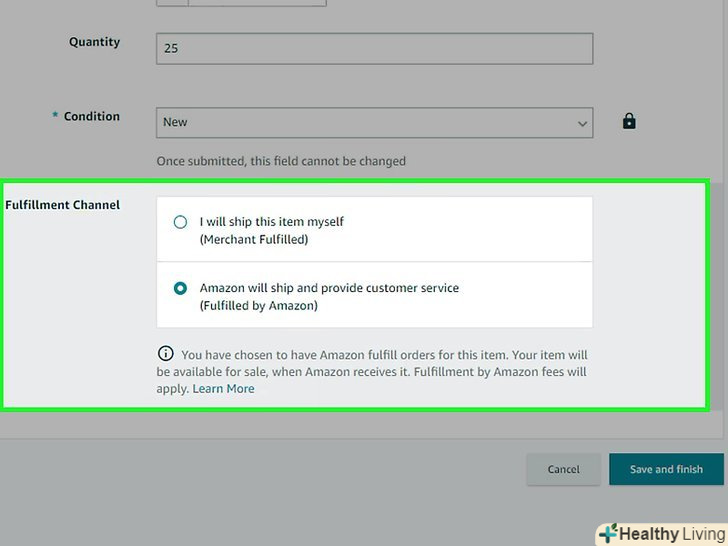Select "I will ship this item myself" radio
The width and height of the screenshot is (728, 546).
180,222
